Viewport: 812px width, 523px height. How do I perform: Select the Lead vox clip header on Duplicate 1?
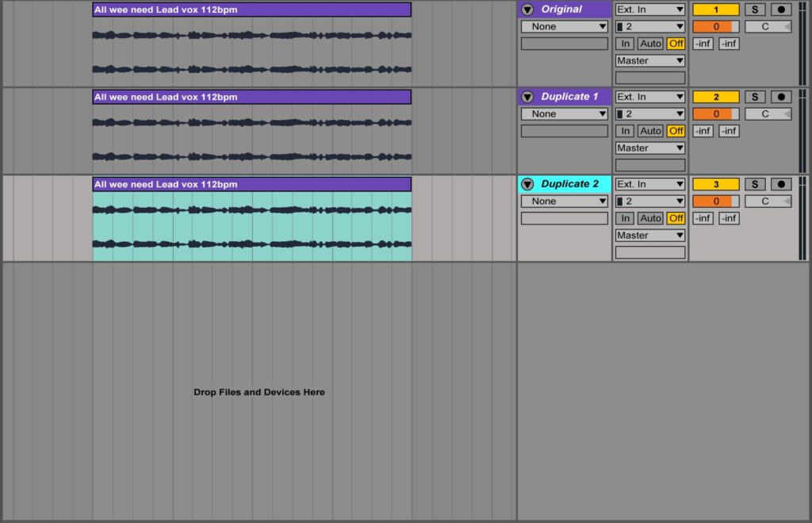pyautogui.click(x=251, y=97)
